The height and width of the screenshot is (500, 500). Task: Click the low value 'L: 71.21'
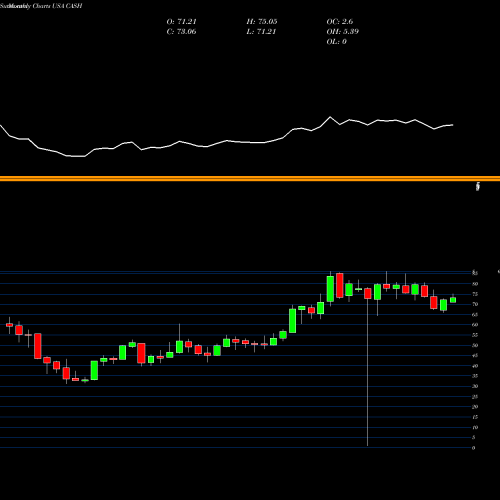[x=261, y=32]
